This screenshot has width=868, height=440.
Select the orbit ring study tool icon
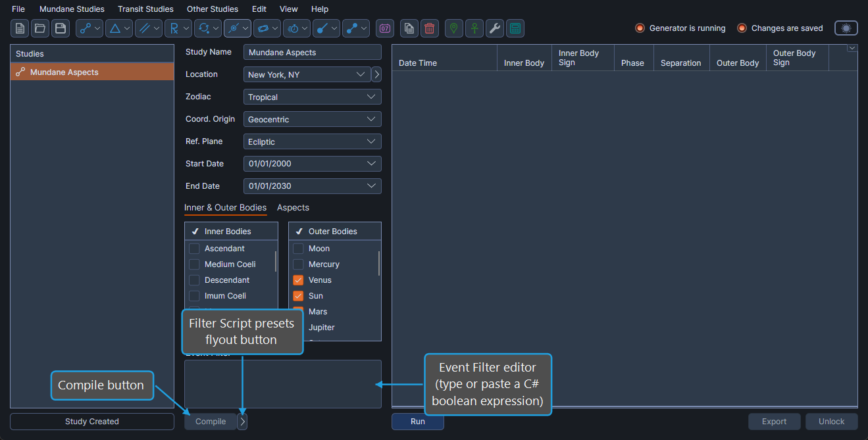pos(263,28)
